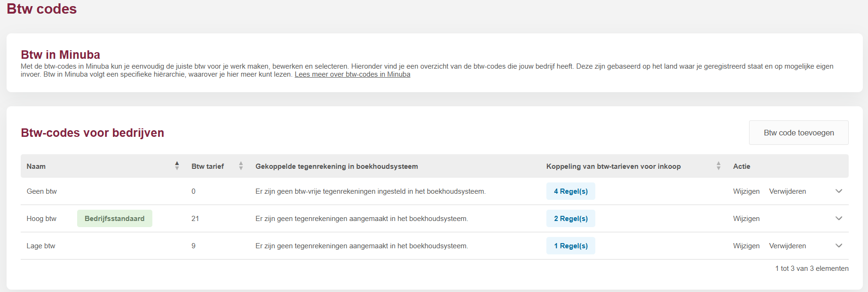The width and height of the screenshot is (868, 292).
Task: Open 4 Regel(s) badge for Geen btw
Action: (570, 191)
